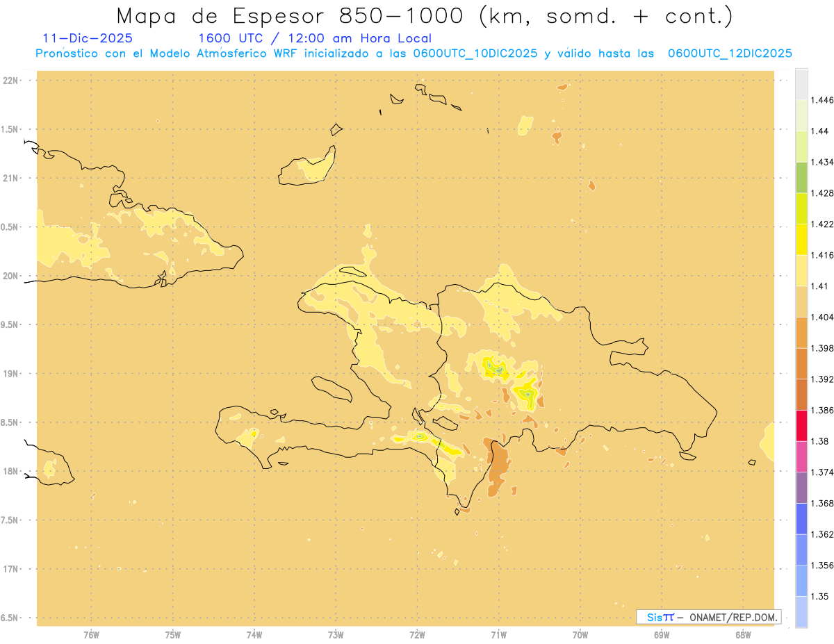Click the '1600 UTC / 12:00 am Hora Local' label
The height and width of the screenshot is (644, 834).
pyautogui.click(x=315, y=38)
